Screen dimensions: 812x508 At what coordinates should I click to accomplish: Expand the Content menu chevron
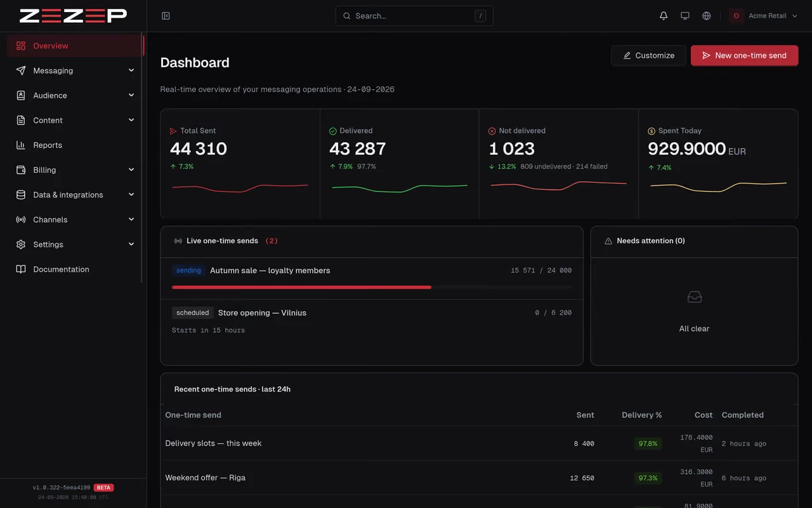coord(131,120)
